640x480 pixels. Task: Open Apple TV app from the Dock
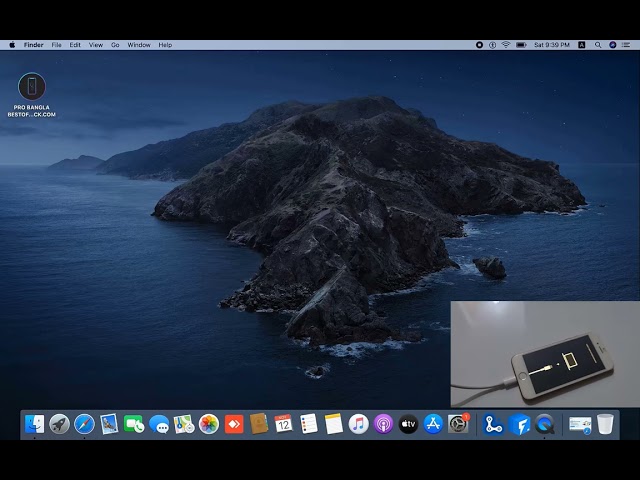pyautogui.click(x=408, y=424)
